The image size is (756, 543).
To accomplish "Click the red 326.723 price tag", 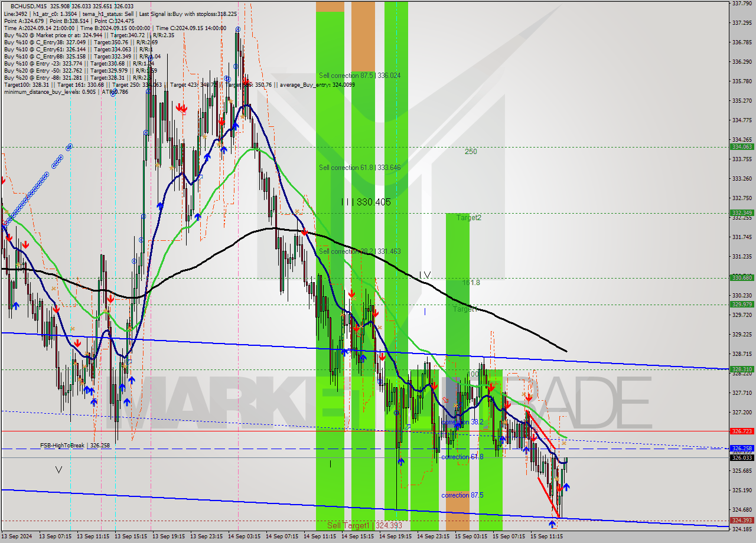I will [x=742, y=431].
